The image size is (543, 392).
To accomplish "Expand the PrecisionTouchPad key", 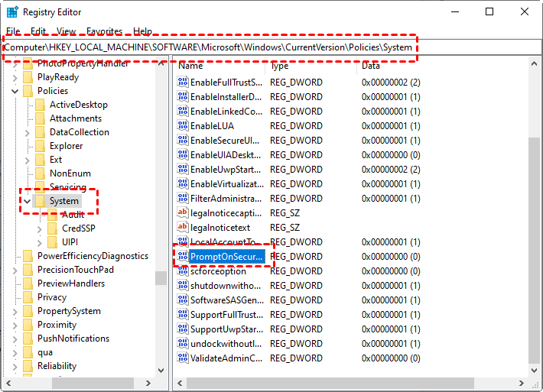I will click(15, 271).
